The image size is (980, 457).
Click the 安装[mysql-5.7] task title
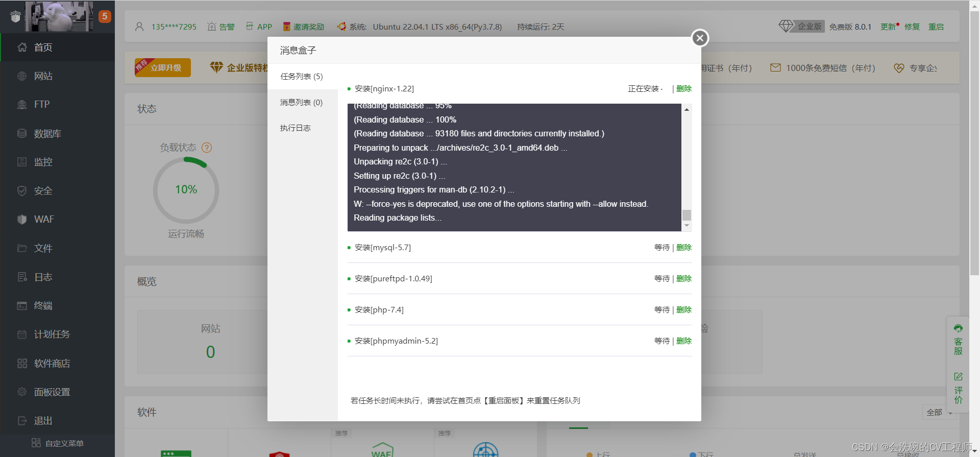383,248
